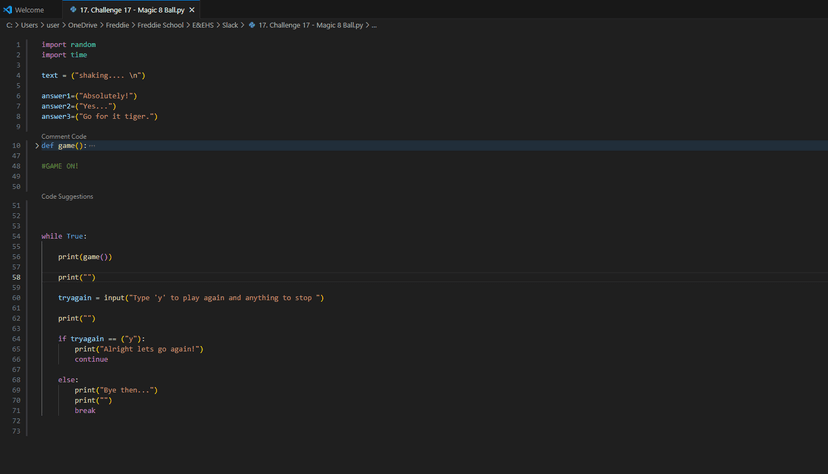Click the OneDrive breadcrumb segment
The width and height of the screenshot is (828, 474).
[x=82, y=25]
